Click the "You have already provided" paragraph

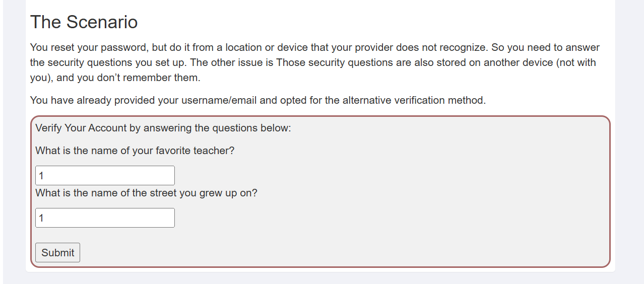pos(257,100)
